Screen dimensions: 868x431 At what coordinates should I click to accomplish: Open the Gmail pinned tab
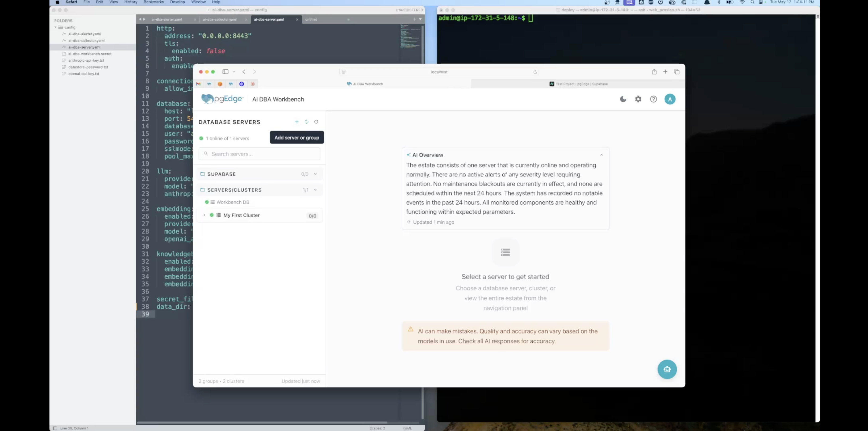(198, 84)
